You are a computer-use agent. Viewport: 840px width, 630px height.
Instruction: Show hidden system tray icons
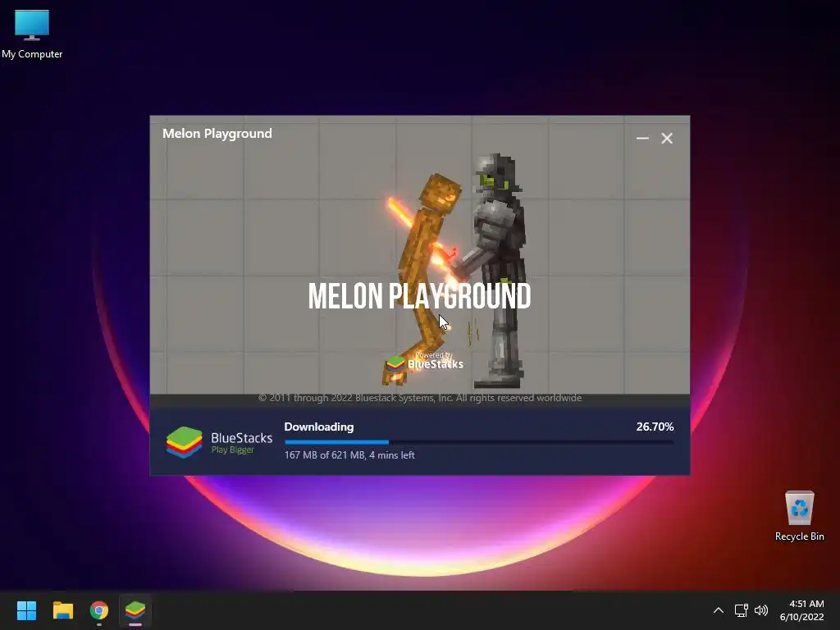pos(719,610)
